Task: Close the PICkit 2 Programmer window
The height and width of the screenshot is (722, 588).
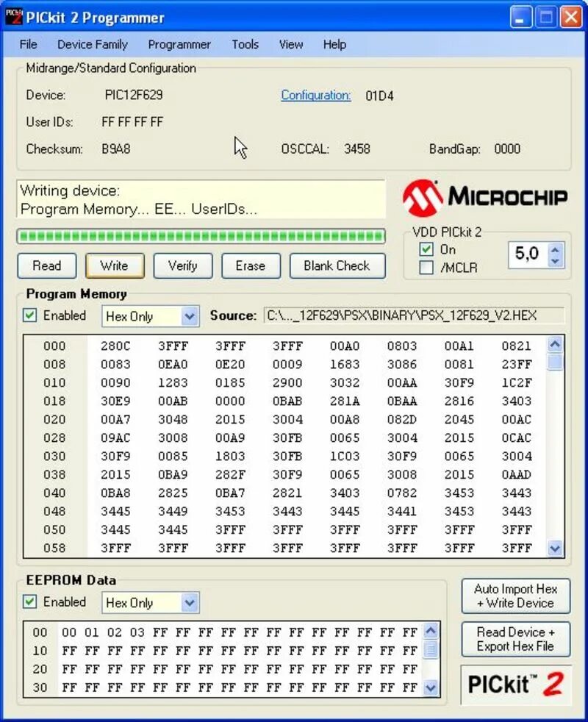Action: [571, 18]
